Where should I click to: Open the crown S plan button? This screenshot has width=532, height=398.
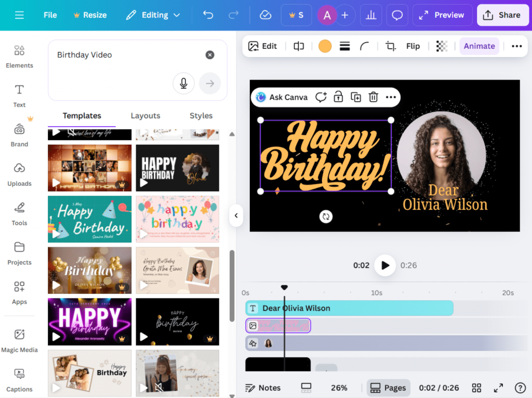pyautogui.click(x=296, y=15)
